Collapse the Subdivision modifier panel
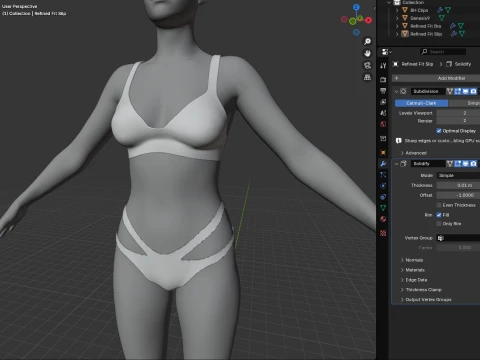The image size is (480, 360). pyautogui.click(x=396, y=91)
